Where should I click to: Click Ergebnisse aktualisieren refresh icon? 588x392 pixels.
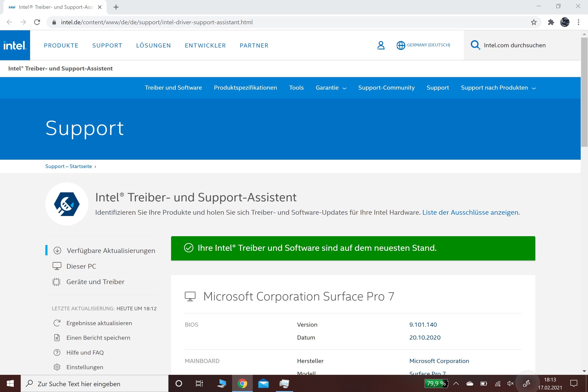[x=57, y=323]
